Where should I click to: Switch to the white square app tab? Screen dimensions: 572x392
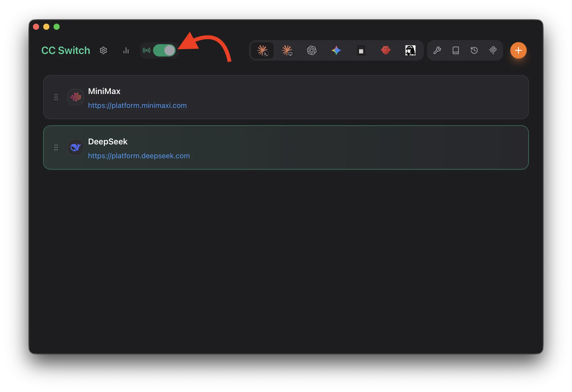pyautogui.click(x=361, y=51)
